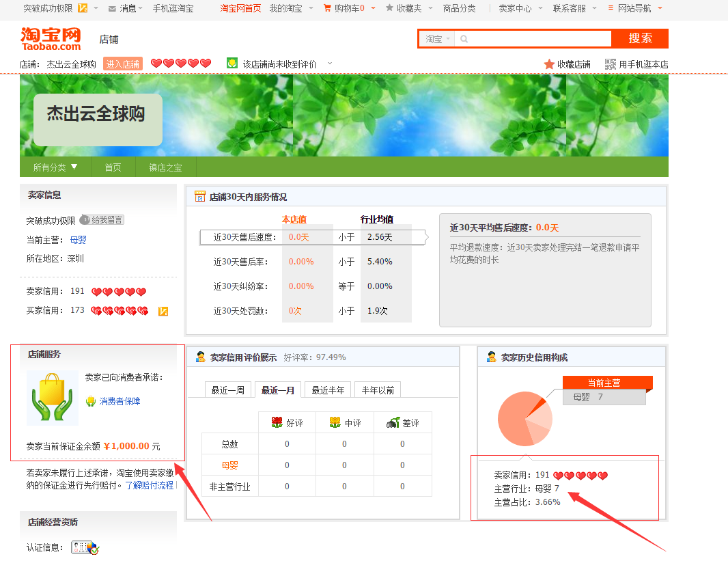Click the red flower 好评 icon

(277, 422)
